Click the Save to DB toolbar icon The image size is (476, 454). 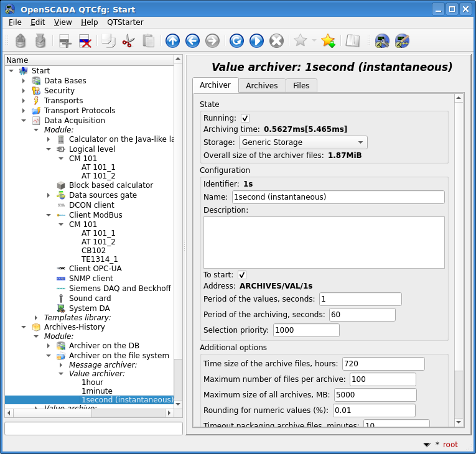[x=40, y=41]
